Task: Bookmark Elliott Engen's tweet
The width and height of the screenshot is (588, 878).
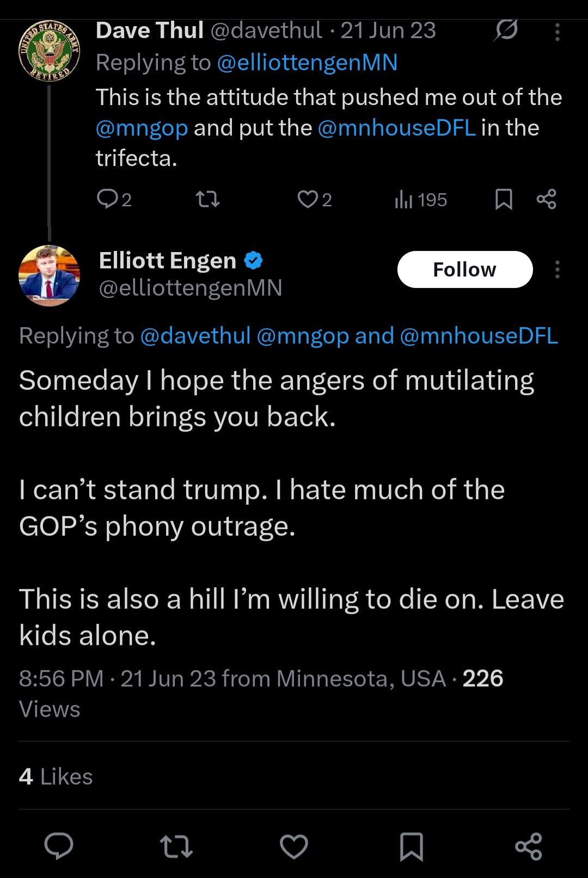Action: 412,846
